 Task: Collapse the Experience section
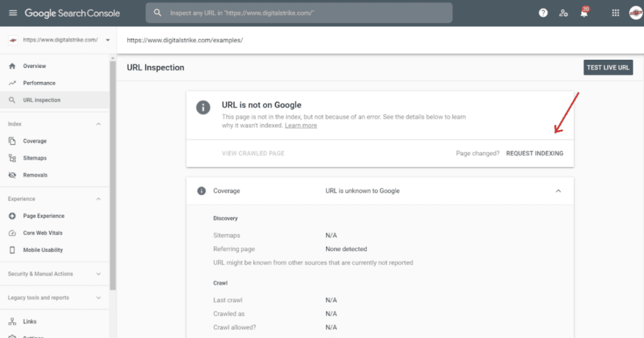pyautogui.click(x=98, y=199)
